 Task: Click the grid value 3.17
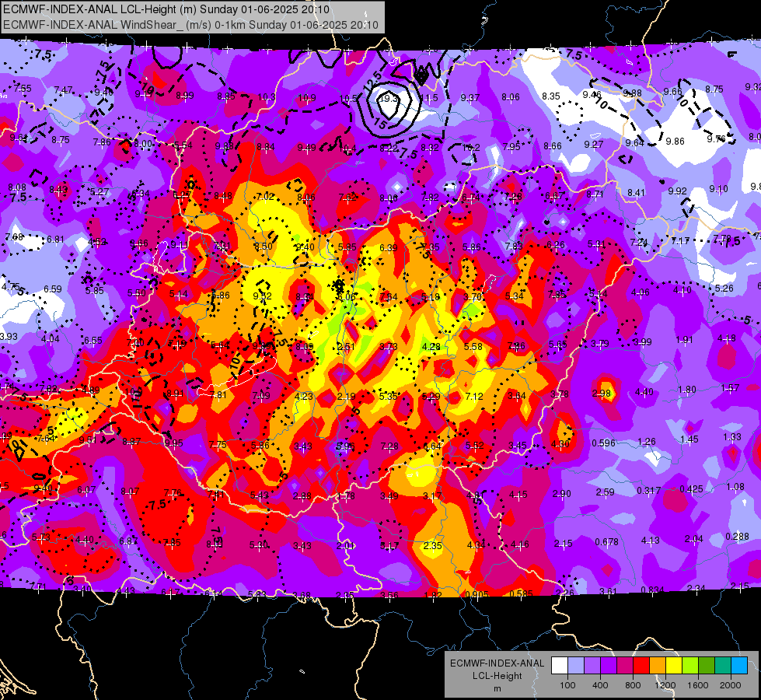(432, 496)
